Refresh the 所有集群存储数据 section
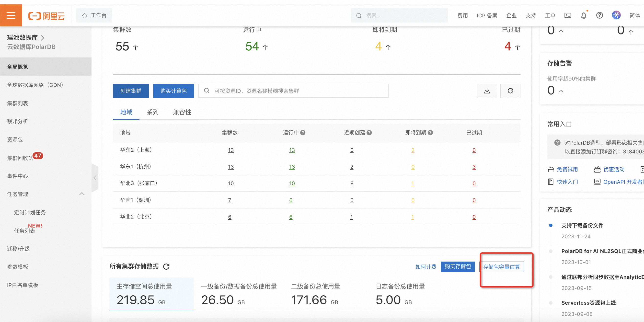Viewport: 644px width, 322px height. 166,266
